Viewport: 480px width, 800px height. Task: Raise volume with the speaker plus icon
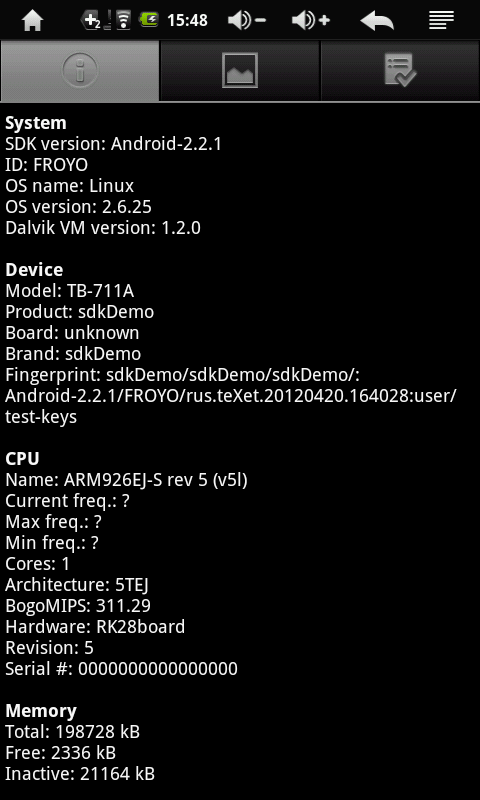pyautogui.click(x=311, y=21)
